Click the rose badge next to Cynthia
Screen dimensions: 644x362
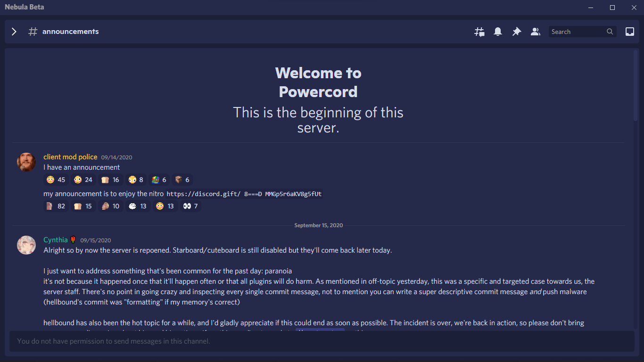point(73,240)
